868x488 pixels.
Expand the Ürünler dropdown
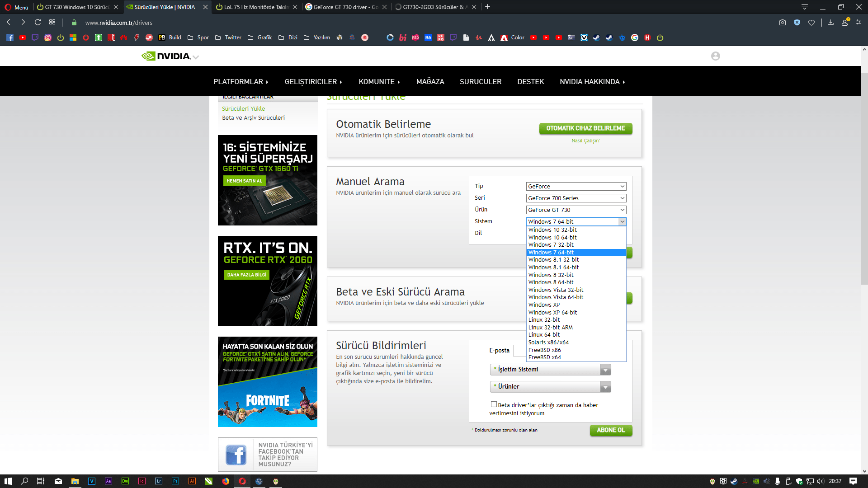[x=550, y=387]
